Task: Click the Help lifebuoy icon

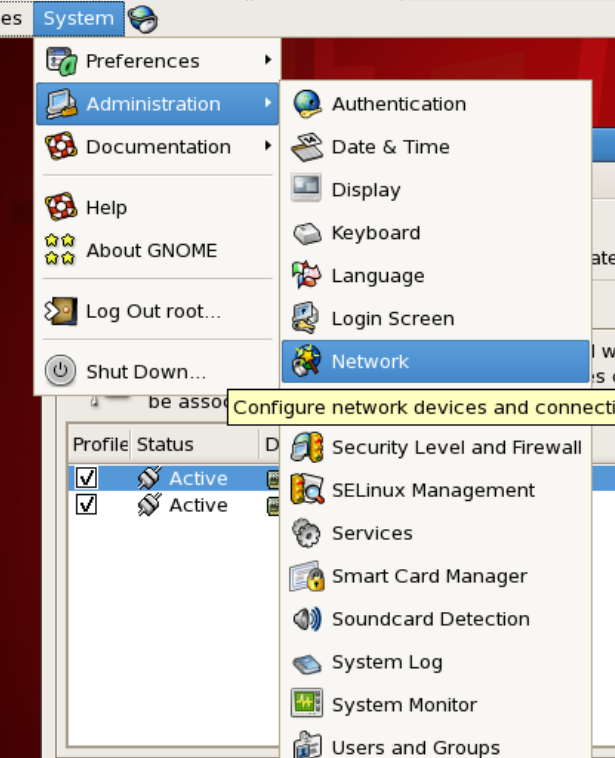Action: (61, 207)
